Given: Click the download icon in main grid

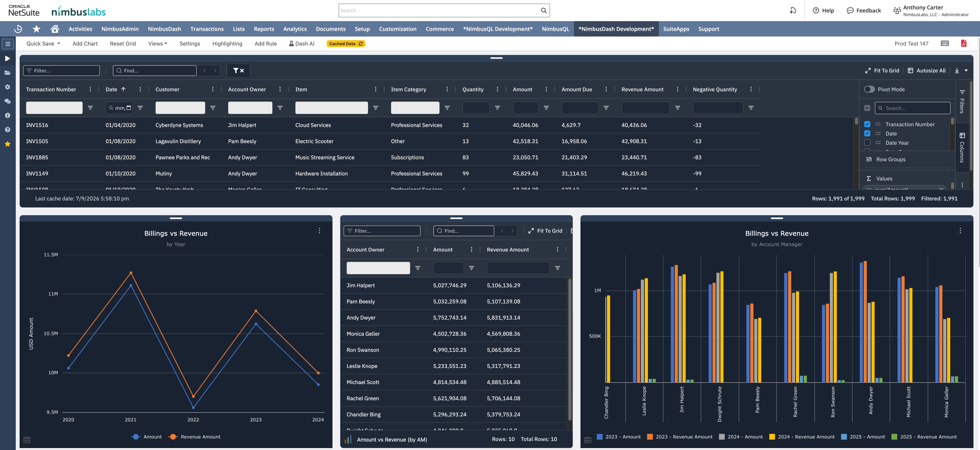Looking at the screenshot, I should click(x=957, y=71).
